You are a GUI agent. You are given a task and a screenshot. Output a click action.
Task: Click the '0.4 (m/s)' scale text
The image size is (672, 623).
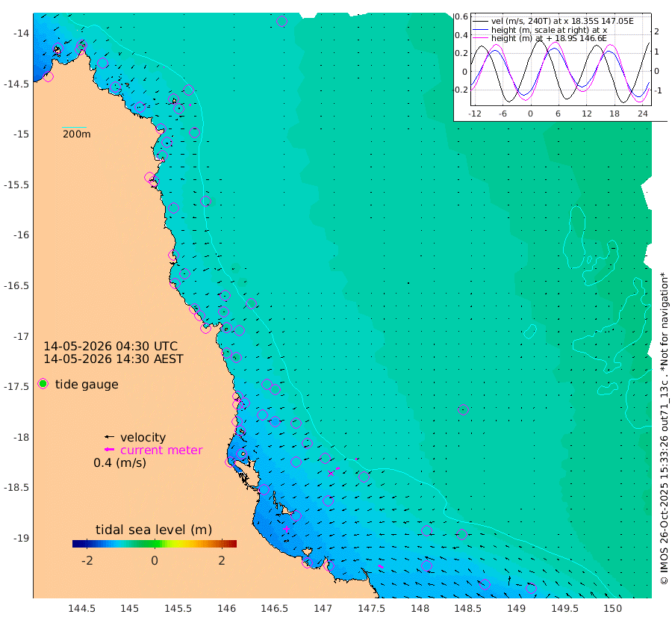tap(119, 463)
